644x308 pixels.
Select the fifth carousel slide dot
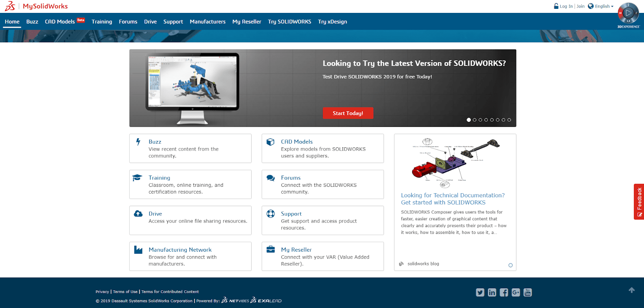click(x=492, y=120)
